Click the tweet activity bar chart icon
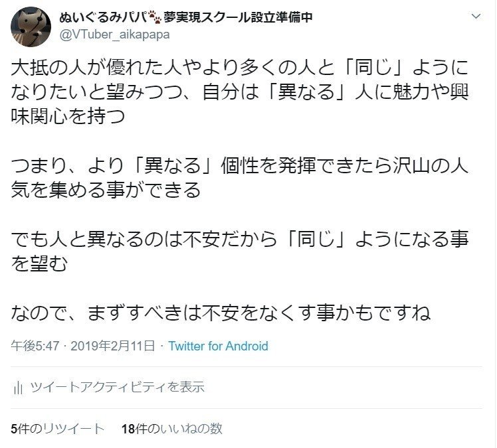 point(18,387)
